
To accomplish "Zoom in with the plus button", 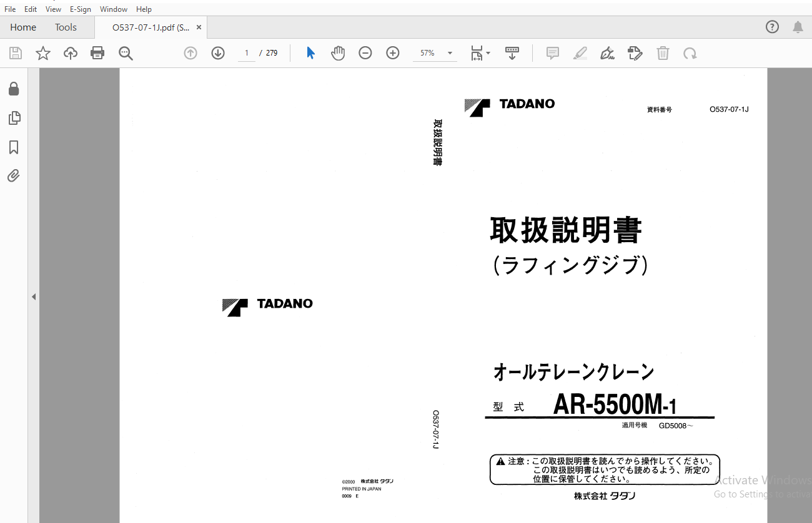I will click(393, 53).
